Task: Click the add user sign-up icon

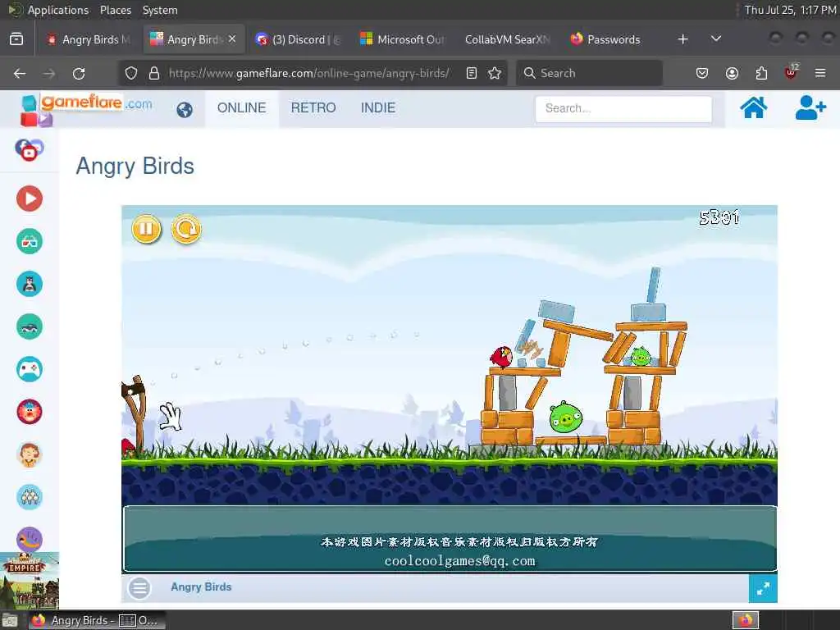Action: click(810, 107)
